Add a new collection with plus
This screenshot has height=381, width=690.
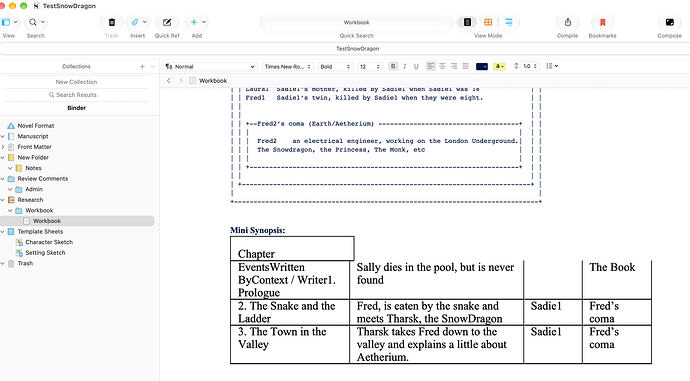(x=142, y=66)
